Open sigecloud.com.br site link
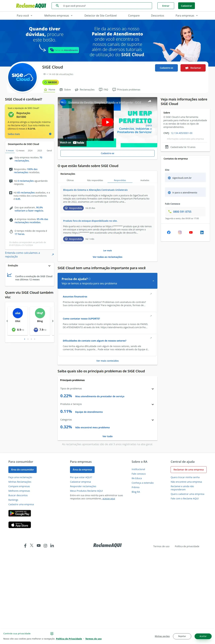The width and height of the screenshot is (215, 644). point(185,178)
